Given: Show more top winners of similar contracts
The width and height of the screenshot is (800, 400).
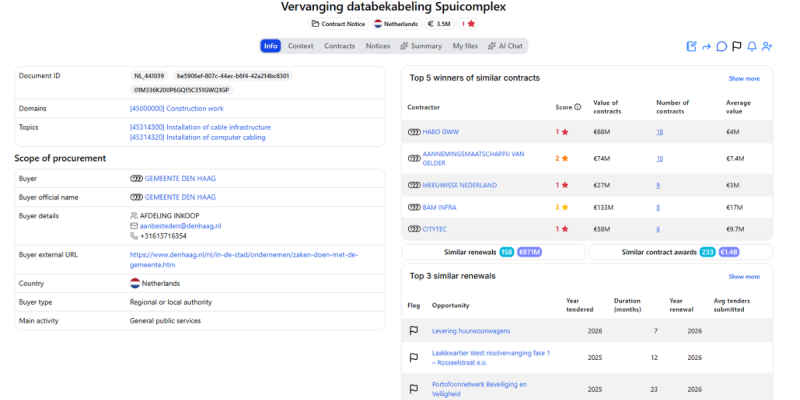Looking at the screenshot, I should (x=744, y=79).
